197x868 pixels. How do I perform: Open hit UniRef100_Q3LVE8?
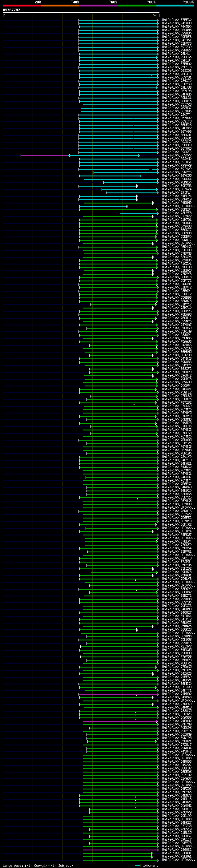coord(177,213)
